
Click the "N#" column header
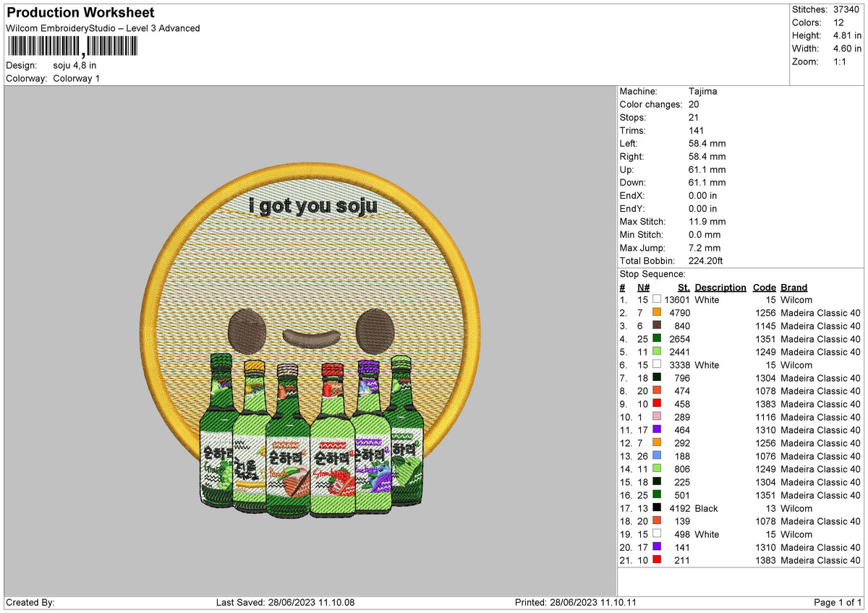(643, 287)
